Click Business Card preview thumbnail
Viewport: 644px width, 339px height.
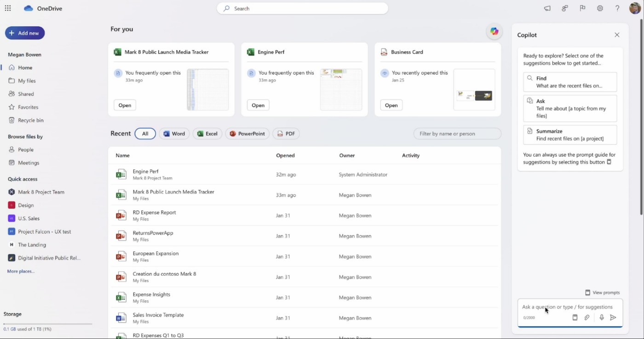click(x=474, y=90)
